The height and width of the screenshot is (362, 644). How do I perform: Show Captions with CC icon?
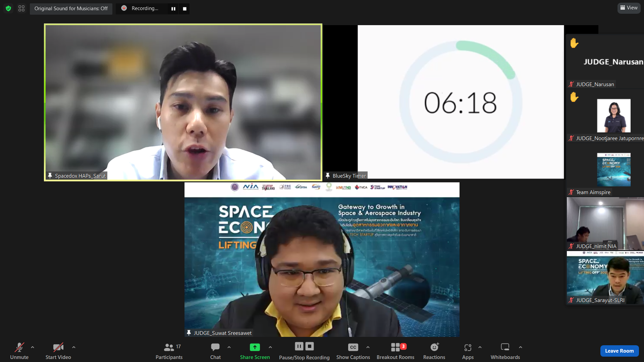[x=353, y=351]
